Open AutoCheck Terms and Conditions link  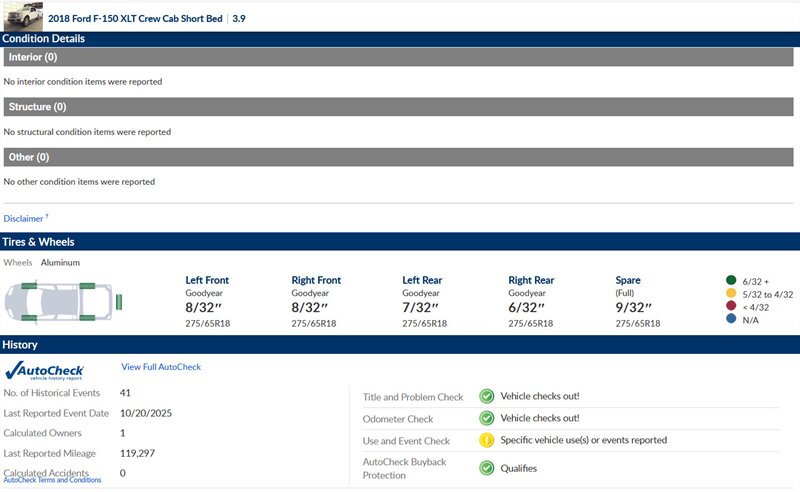[x=52, y=480]
